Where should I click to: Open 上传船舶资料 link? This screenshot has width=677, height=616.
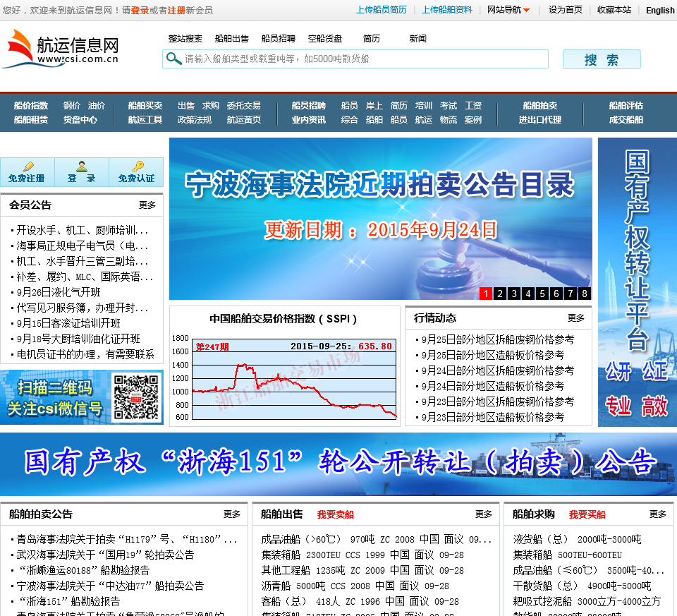(447, 9)
